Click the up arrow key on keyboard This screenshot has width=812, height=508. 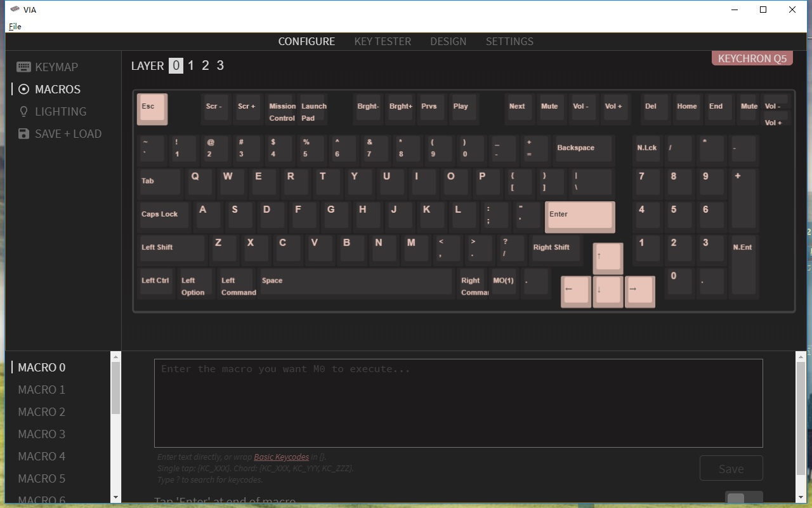608,258
